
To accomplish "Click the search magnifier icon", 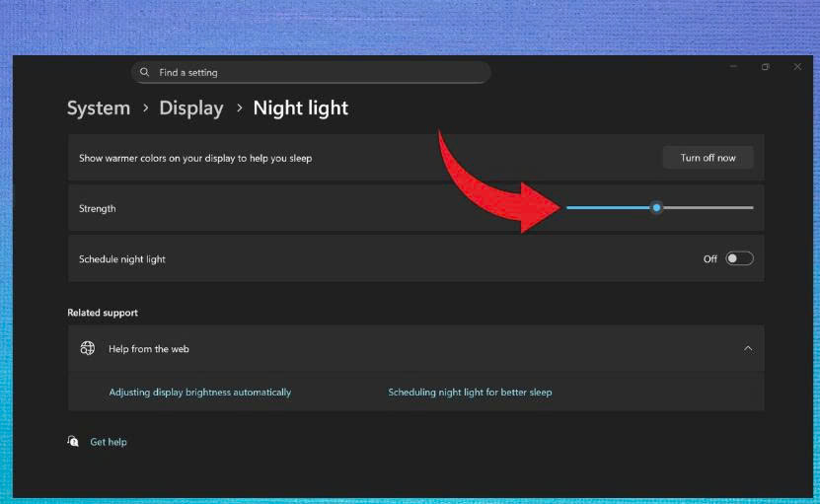I will click(145, 72).
